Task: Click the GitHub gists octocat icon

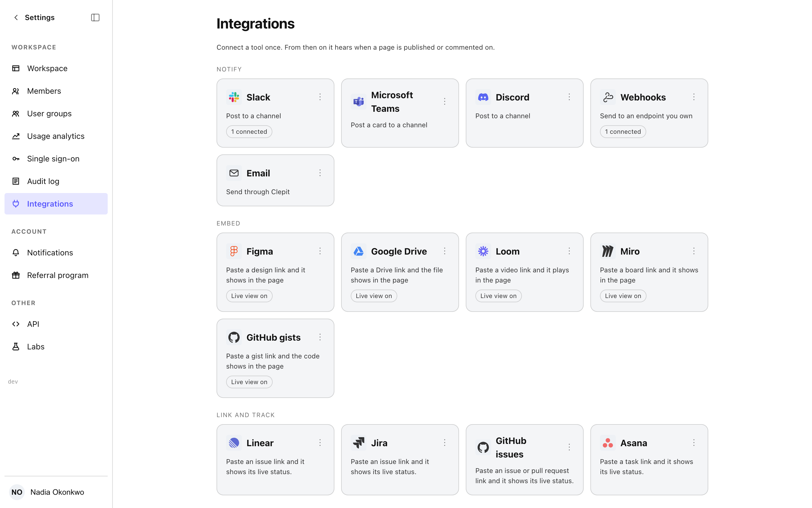Action: click(x=234, y=337)
